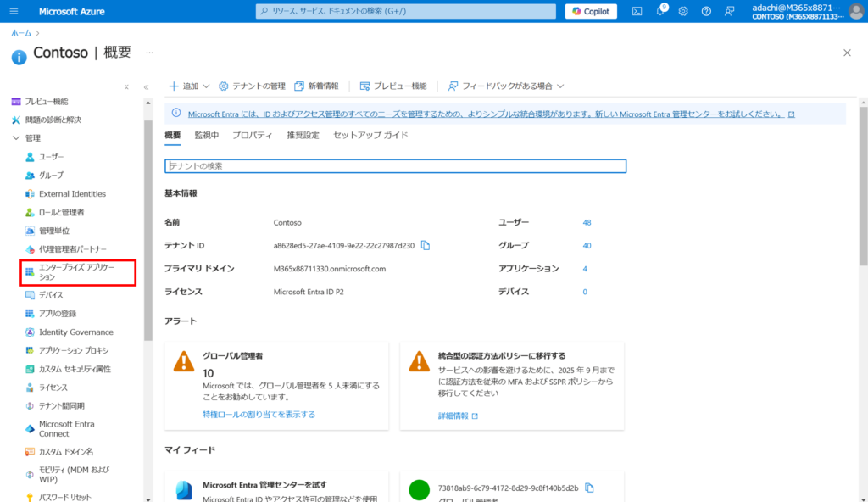868x502 pixels.
Task: Click the 問題の診断と解決 wrench icon
Action: coord(16,120)
